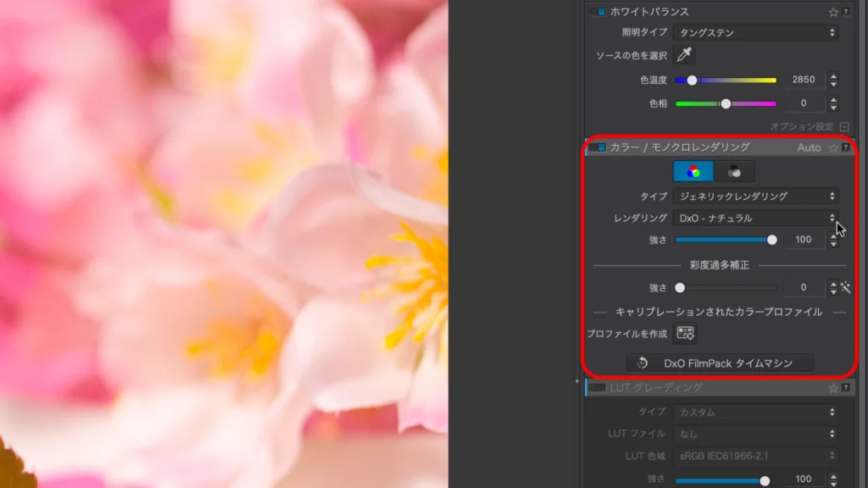This screenshot has height=488, width=868.
Task: Click the create color profile icon
Action: coord(685,334)
